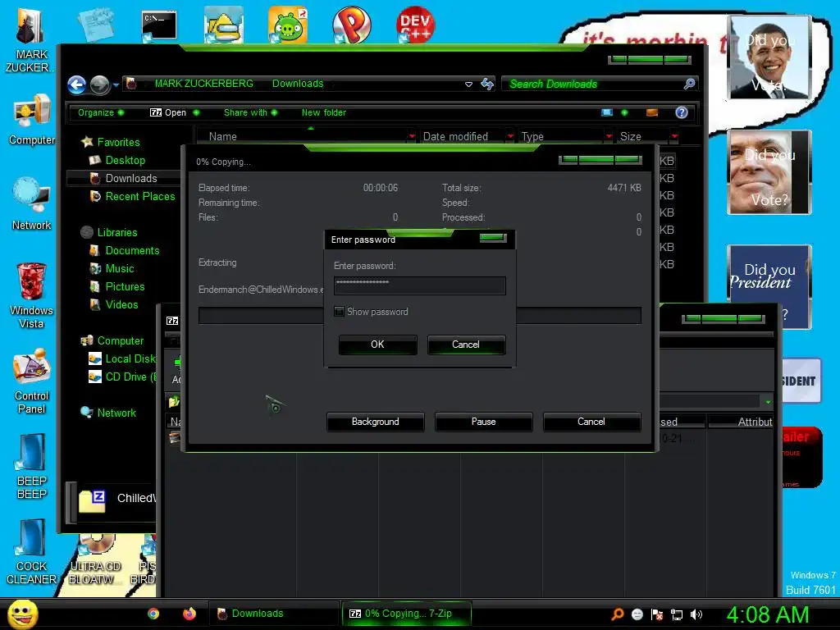This screenshot has height=630, width=840.
Task: Open the Computer desktop icon
Action: (31, 119)
